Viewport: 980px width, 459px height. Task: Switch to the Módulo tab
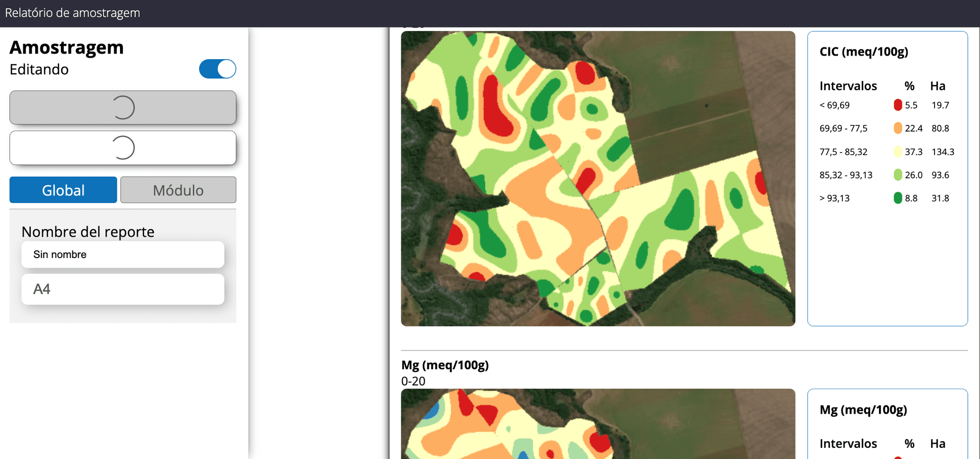(178, 190)
